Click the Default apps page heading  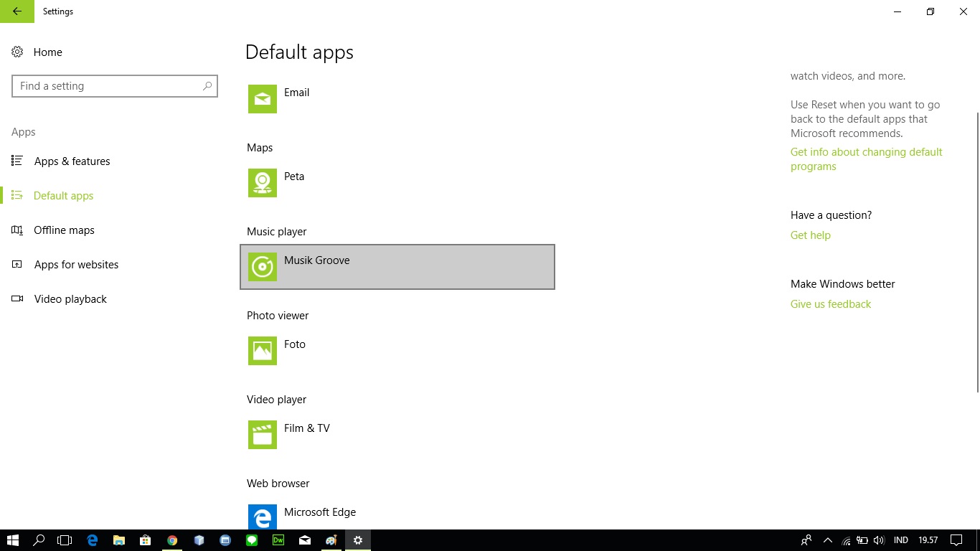pyautogui.click(x=299, y=52)
